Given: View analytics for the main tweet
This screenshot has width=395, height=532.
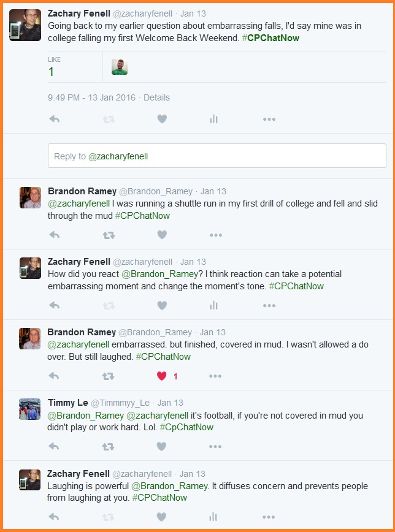Looking at the screenshot, I should click(213, 119).
